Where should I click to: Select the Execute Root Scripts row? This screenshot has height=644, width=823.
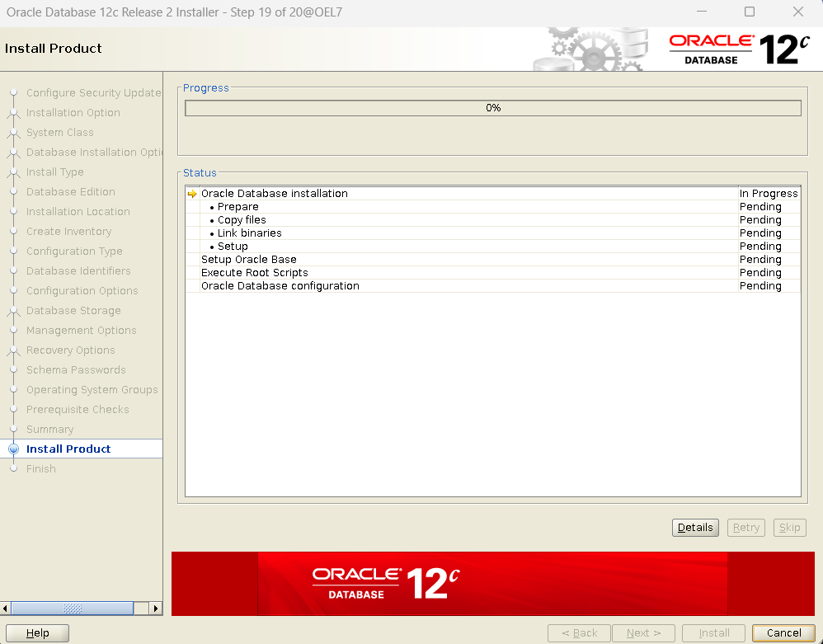click(x=493, y=272)
